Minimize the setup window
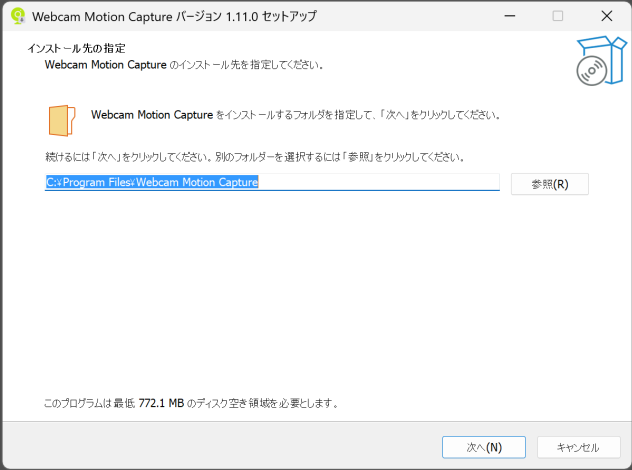This screenshot has width=632, height=470. click(x=510, y=16)
